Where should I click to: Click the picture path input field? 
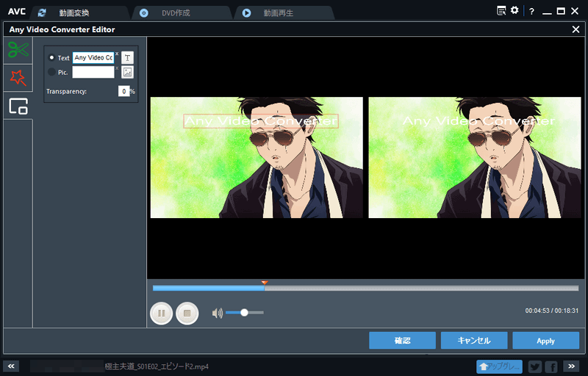[x=93, y=72]
